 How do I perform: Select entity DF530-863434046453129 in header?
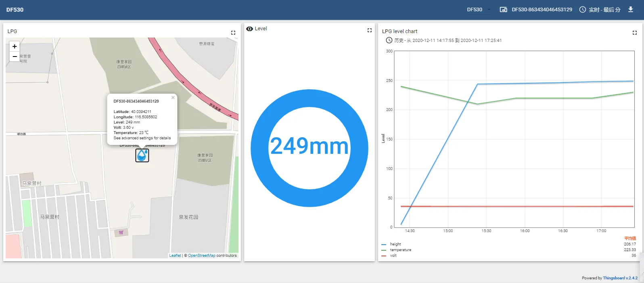pyautogui.click(x=542, y=10)
